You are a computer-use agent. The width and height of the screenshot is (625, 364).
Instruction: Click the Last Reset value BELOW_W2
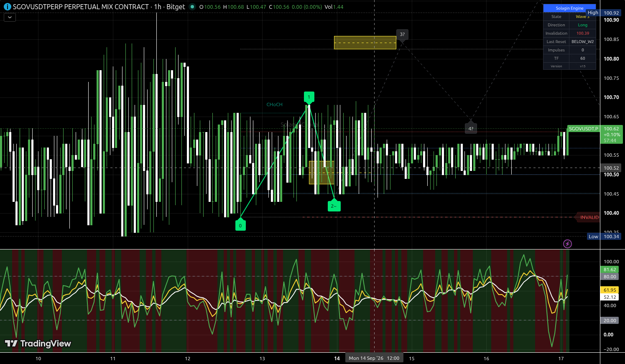tap(583, 42)
